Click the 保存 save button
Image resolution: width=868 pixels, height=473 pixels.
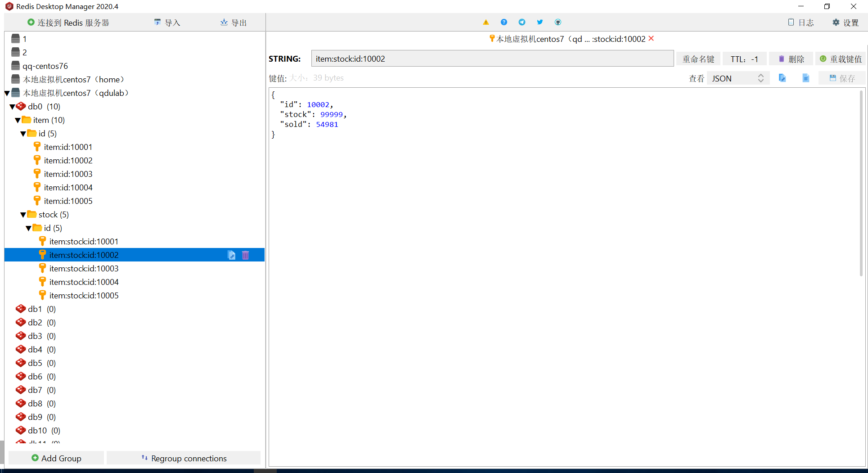click(x=842, y=78)
